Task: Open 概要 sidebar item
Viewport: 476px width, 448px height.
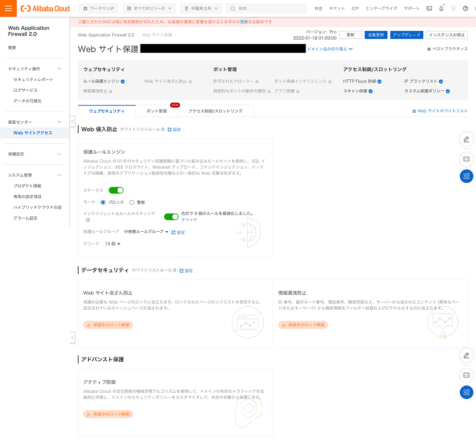Action: tap(12, 48)
